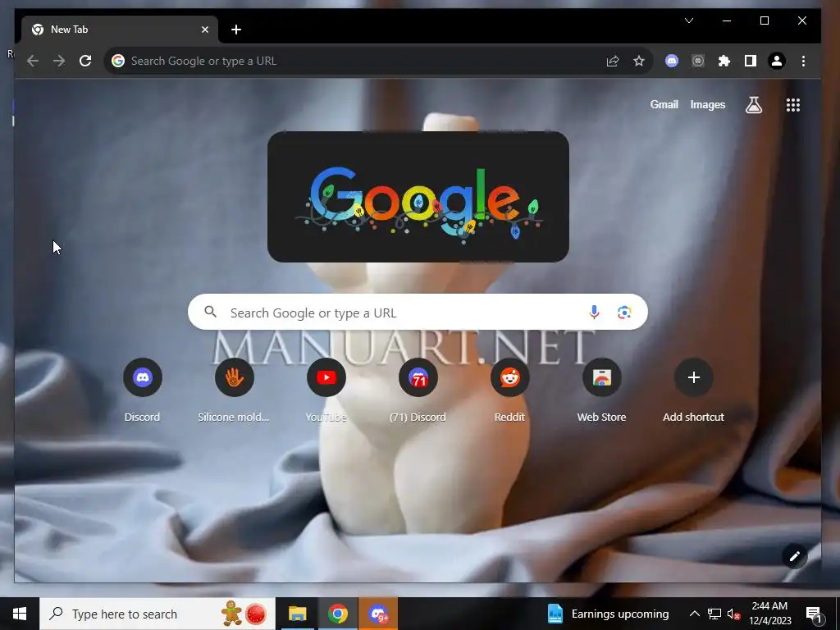Viewport: 840px width, 630px height.
Task: Open the notification center icon
Action: [815, 614]
